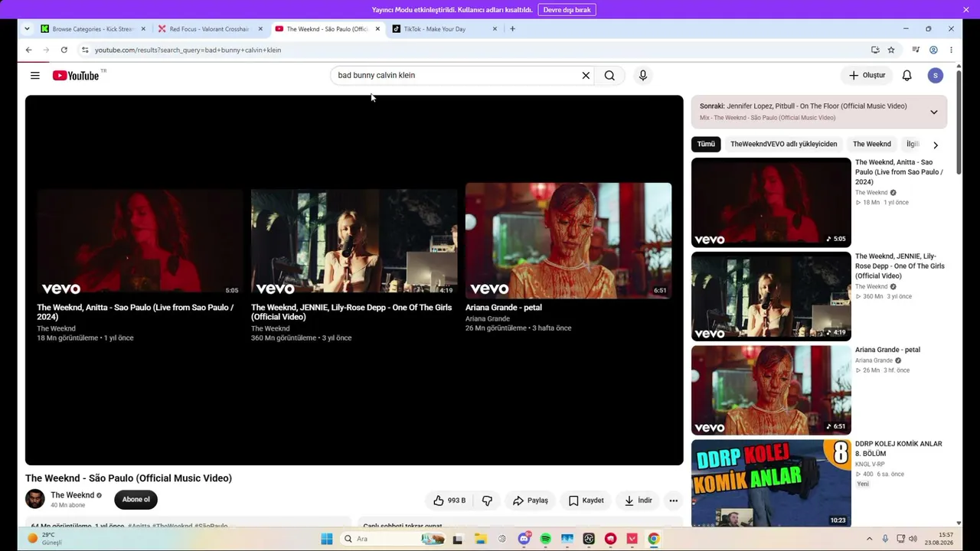The height and width of the screenshot is (551, 980).
Task: Open a new browser tab
Action: (512, 29)
